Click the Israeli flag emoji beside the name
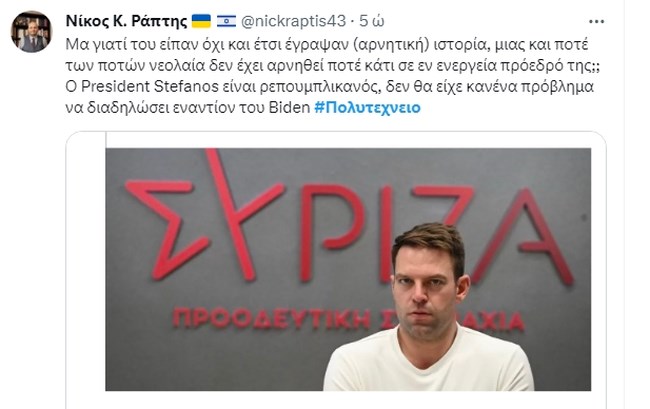This screenshot has height=409, width=650. [226, 21]
